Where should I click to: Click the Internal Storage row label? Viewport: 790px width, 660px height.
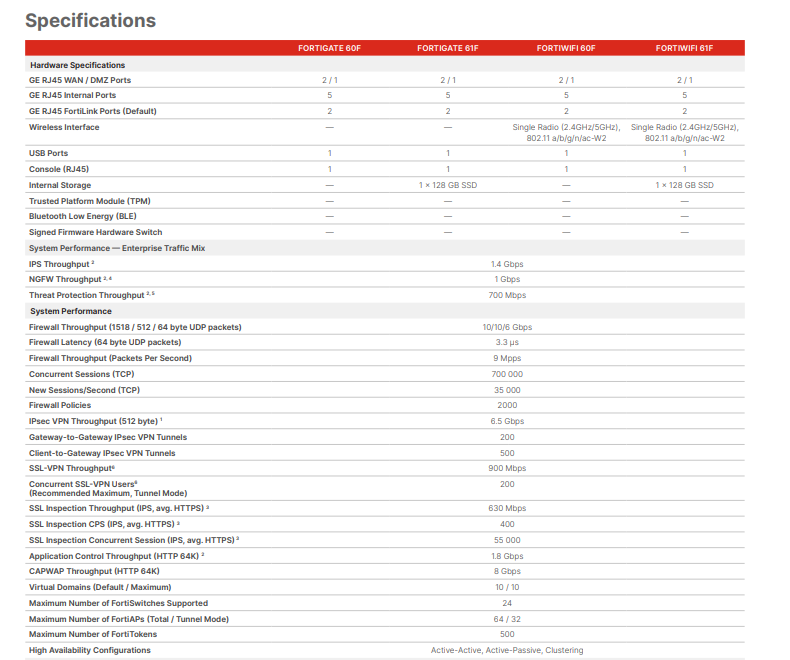click(x=60, y=185)
